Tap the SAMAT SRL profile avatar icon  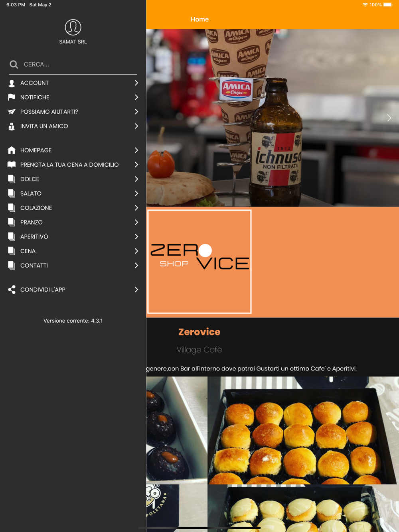(73, 27)
